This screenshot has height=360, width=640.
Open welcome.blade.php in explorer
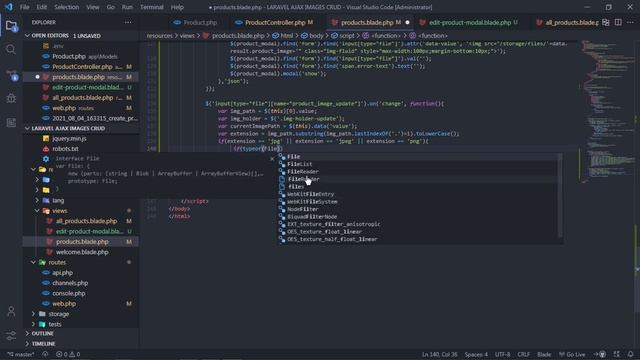pyautogui.click(x=82, y=252)
